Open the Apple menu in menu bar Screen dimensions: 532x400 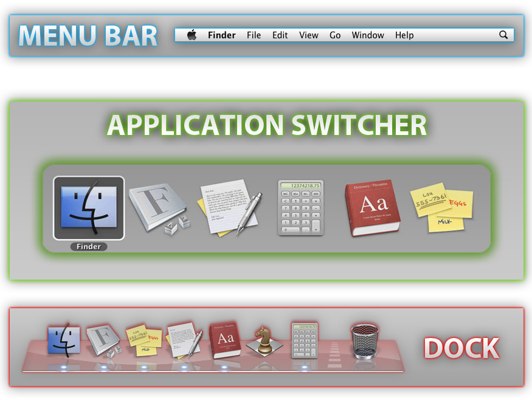point(192,35)
